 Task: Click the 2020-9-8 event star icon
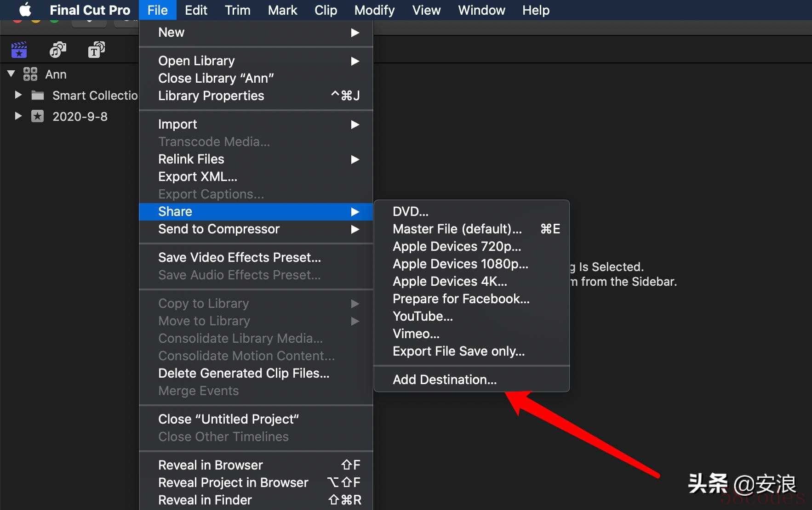point(37,116)
